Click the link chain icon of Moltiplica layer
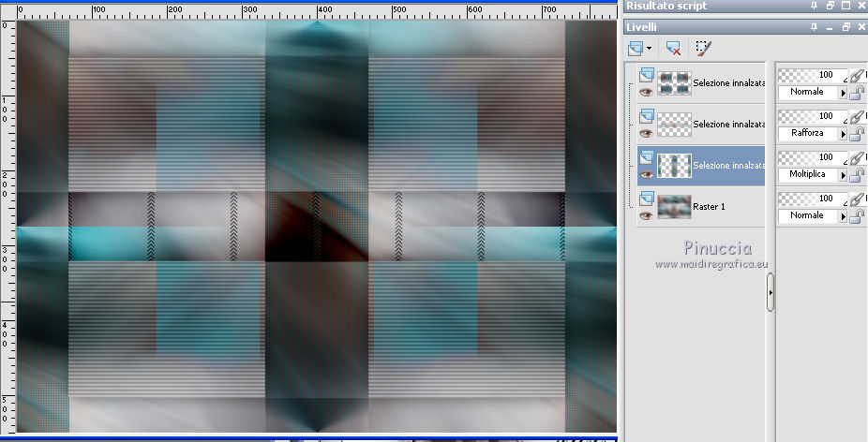The width and height of the screenshot is (868, 442). 858,157
